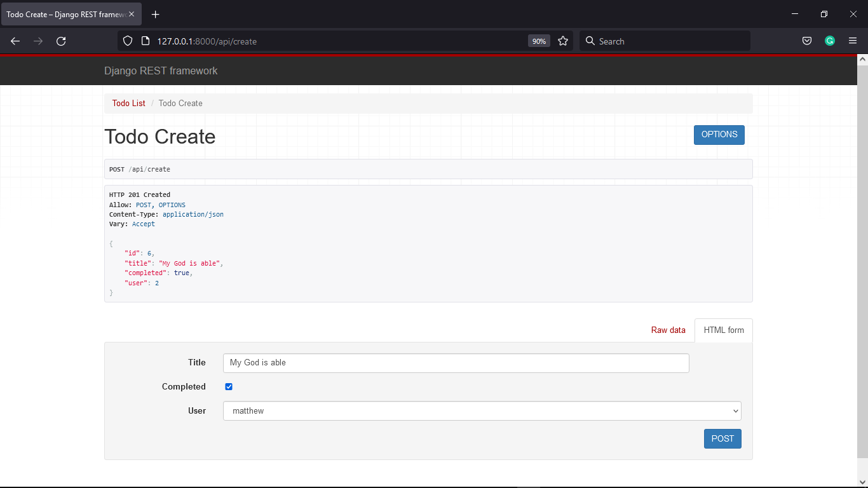868x488 pixels.
Task: Click the Vary: Accept header line
Action: pyautogui.click(x=132, y=224)
